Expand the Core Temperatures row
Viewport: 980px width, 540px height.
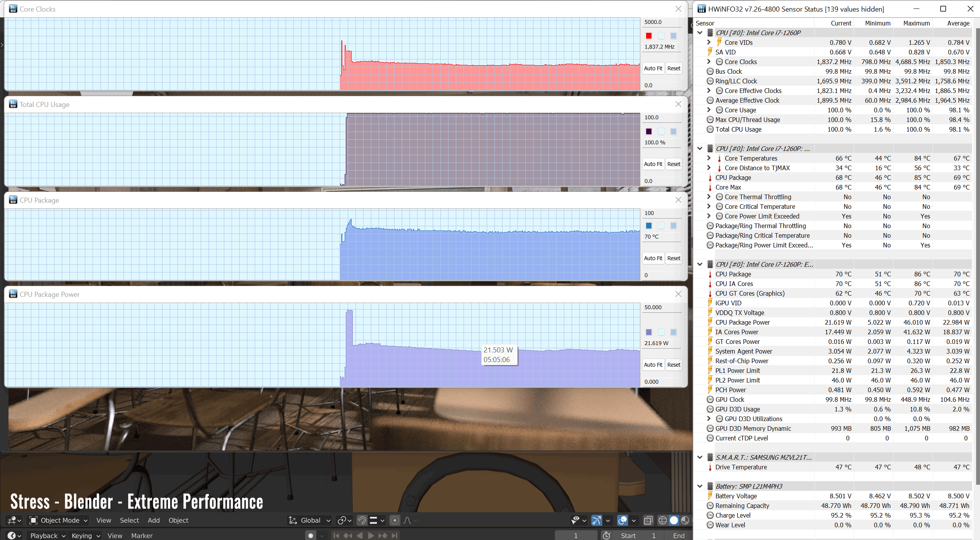[709, 158]
